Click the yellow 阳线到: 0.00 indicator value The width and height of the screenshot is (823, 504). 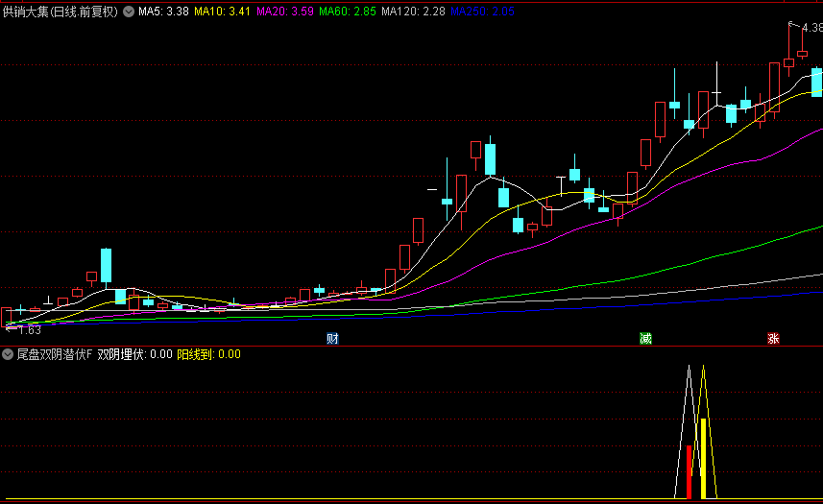pyautogui.click(x=208, y=354)
